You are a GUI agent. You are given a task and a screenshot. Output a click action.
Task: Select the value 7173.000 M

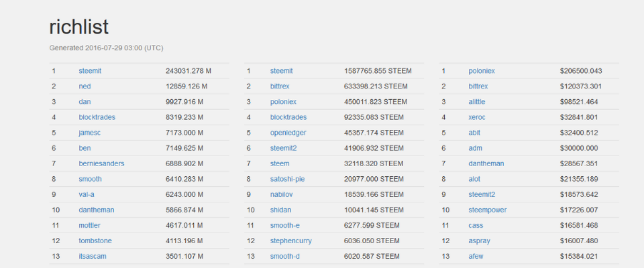click(185, 133)
